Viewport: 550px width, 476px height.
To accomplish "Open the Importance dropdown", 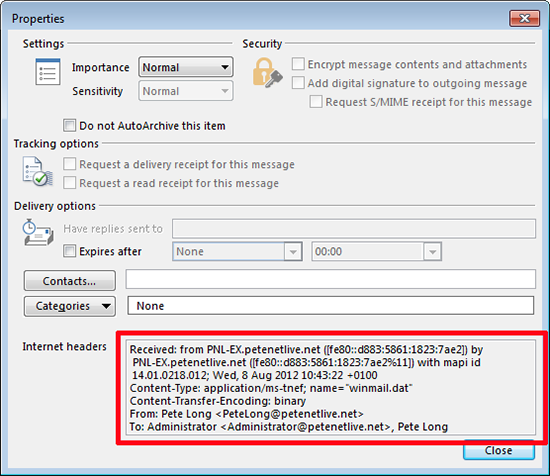I will [186, 67].
